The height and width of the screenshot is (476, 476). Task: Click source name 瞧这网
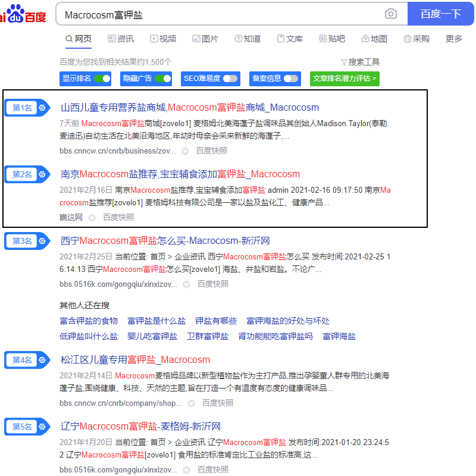pos(71,217)
